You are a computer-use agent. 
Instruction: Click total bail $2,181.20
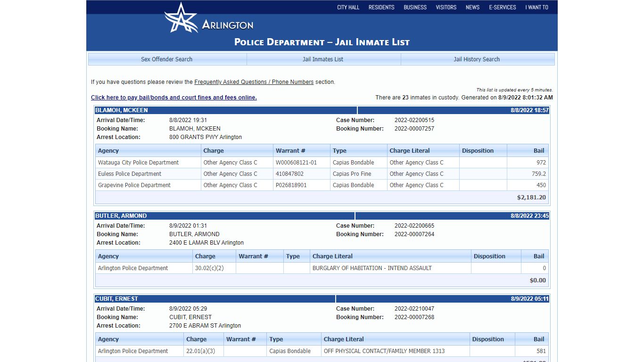531,197
